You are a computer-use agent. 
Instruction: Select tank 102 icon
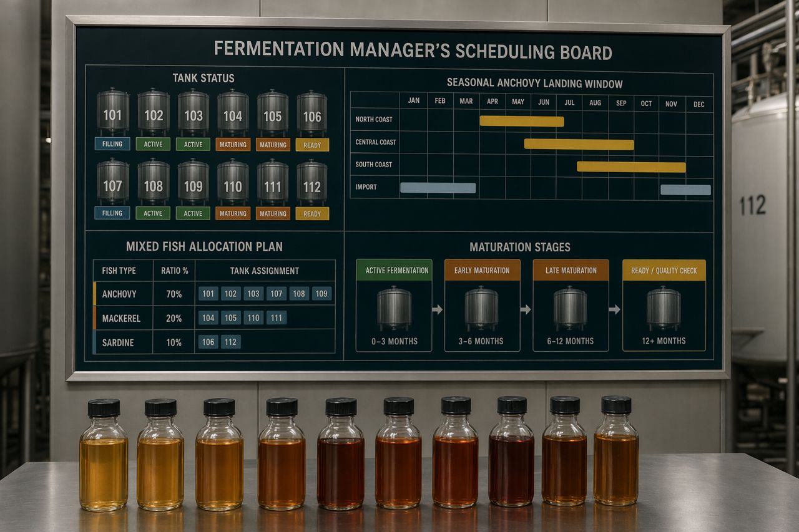point(154,112)
